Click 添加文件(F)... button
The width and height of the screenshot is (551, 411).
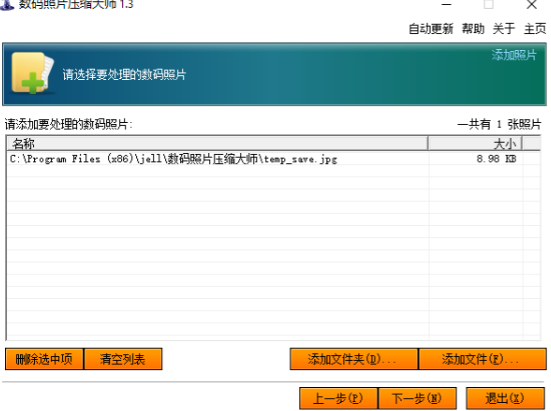point(482,359)
